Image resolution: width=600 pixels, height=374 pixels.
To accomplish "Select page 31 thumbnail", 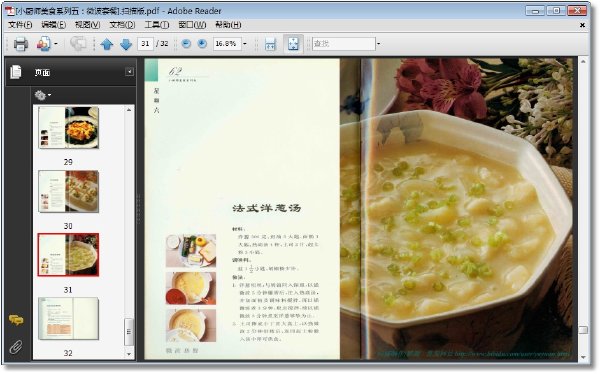I will pyautogui.click(x=68, y=255).
